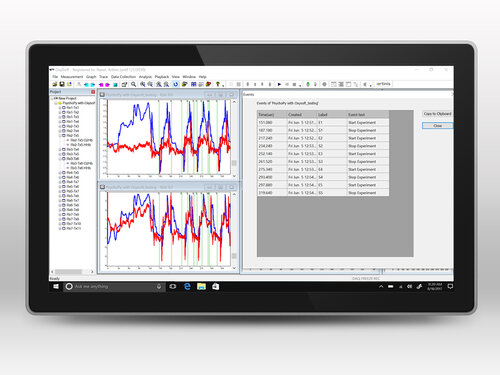This screenshot has height=375, width=500.
Task: Expand the Rx1-Tx1 tree node
Action: coord(60,108)
